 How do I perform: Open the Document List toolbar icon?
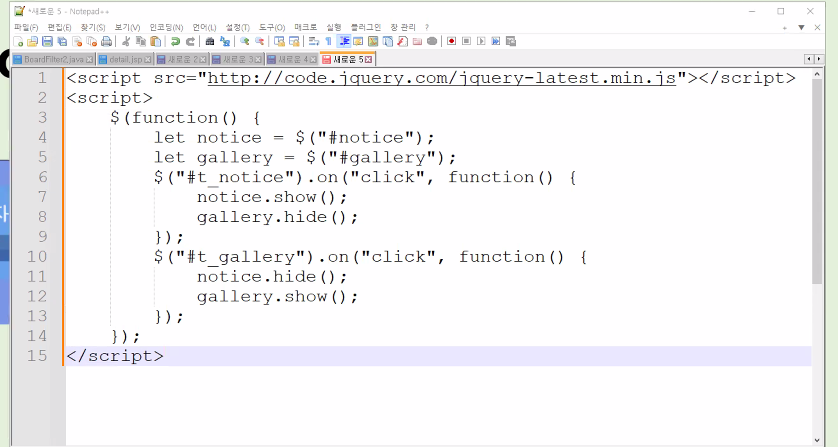388,41
